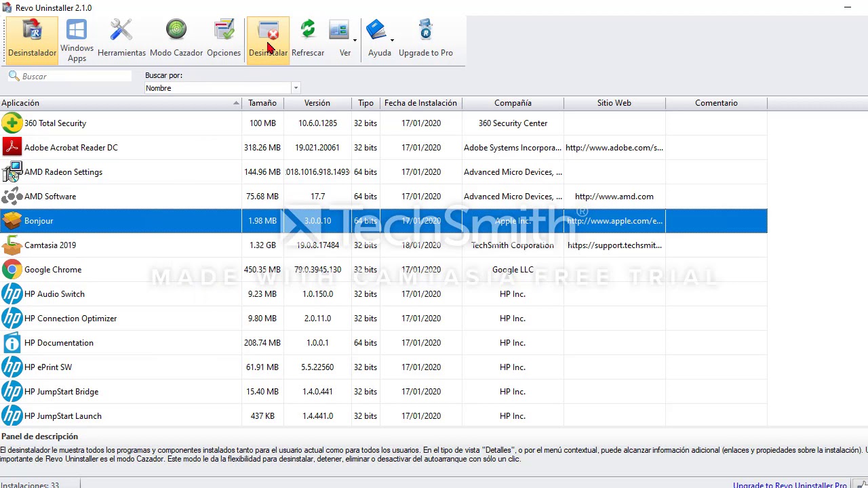Click the 437 KB size cell

pos(262,416)
